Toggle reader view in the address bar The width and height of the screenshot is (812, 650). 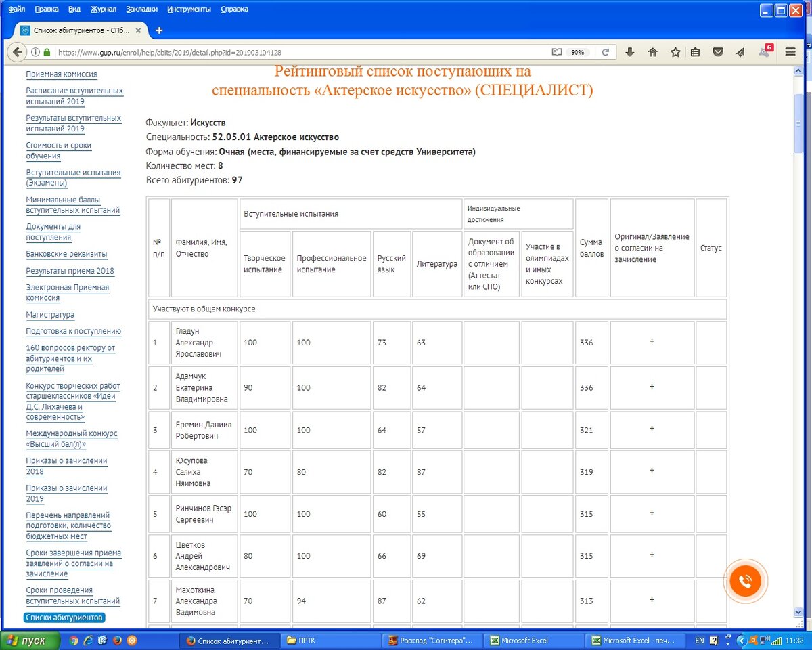coord(557,52)
